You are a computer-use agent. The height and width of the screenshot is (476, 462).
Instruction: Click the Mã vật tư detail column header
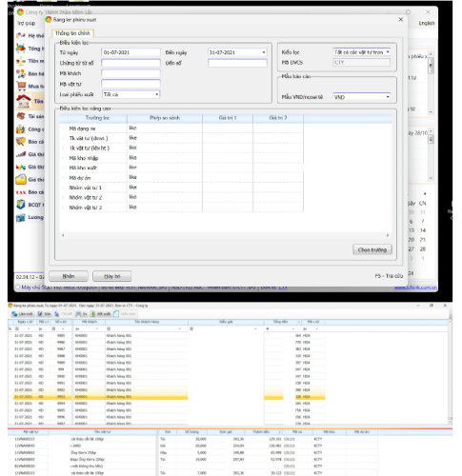tap(30, 432)
